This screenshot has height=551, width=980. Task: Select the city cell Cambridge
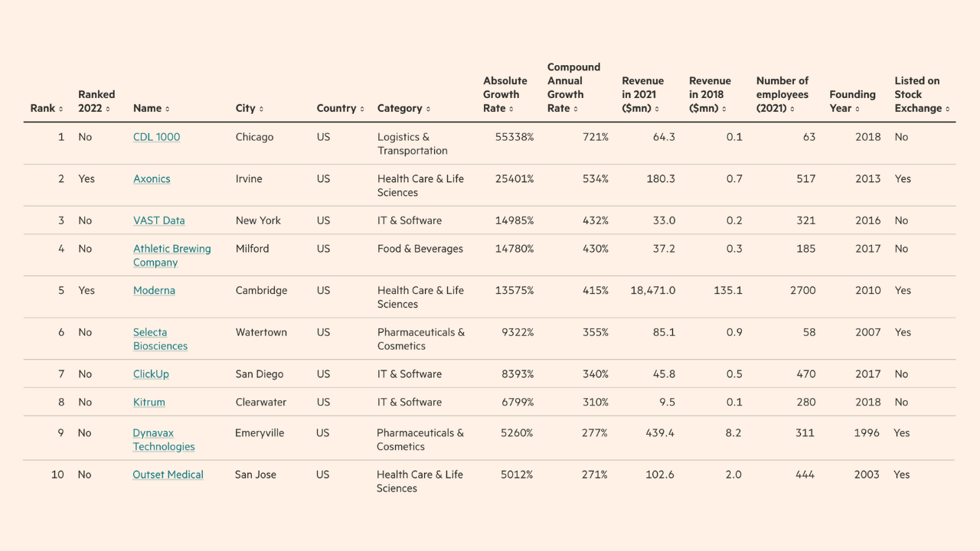(261, 291)
